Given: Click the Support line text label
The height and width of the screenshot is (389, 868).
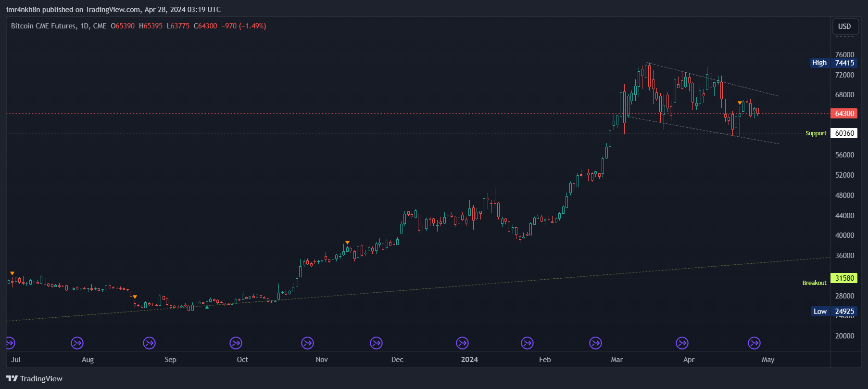Looking at the screenshot, I should 816,133.
